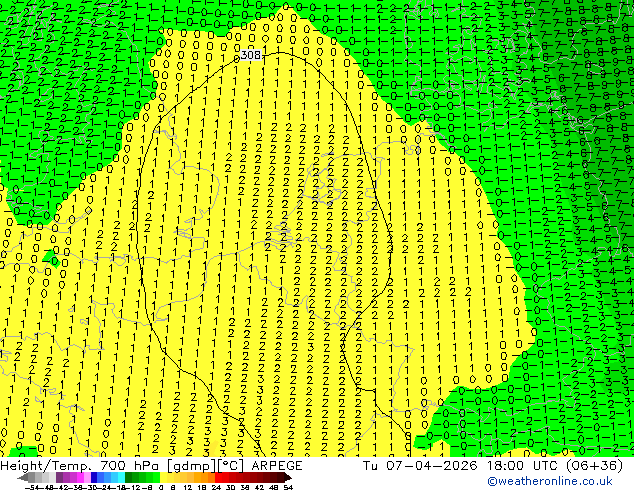Click the grey left arrow of the colour scale

point(23,477)
